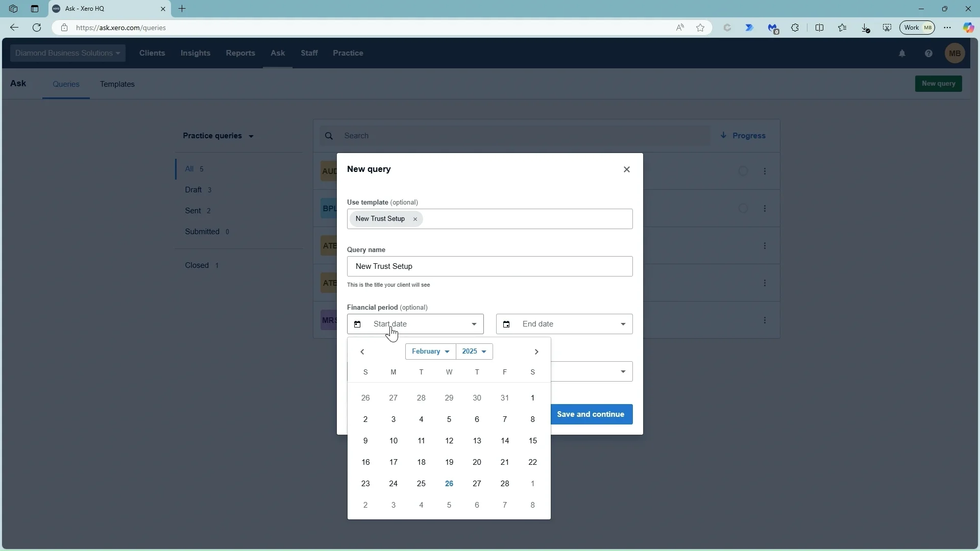Select day 26 in the calendar
The width and height of the screenshot is (980, 551).
tap(449, 483)
